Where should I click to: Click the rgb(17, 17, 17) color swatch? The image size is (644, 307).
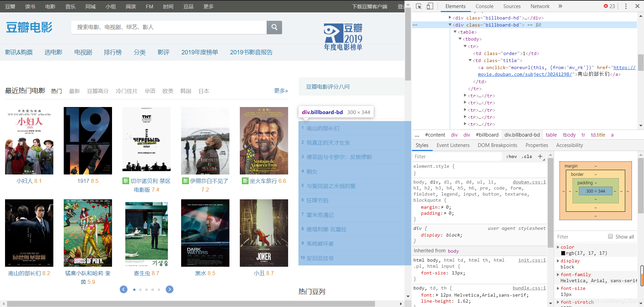coord(563,253)
